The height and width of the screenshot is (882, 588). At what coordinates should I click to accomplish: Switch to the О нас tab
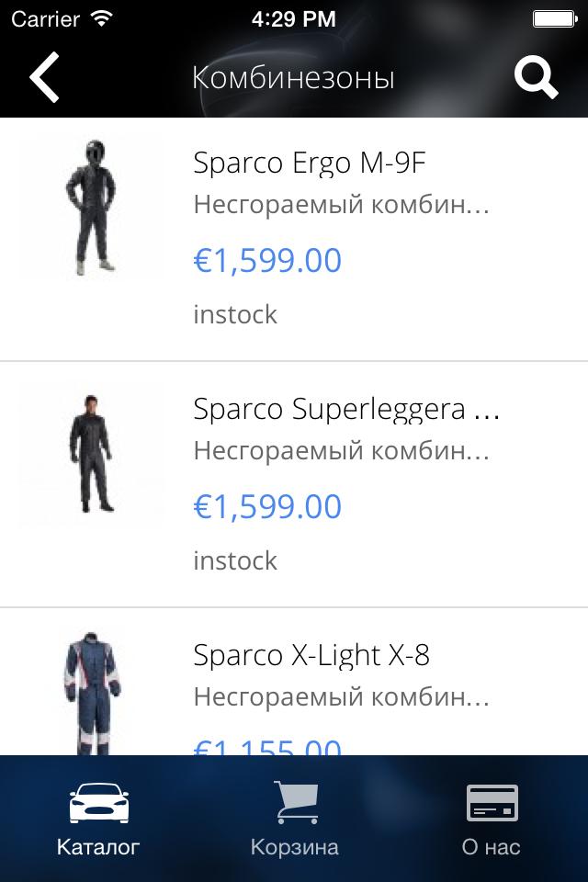coord(491,818)
